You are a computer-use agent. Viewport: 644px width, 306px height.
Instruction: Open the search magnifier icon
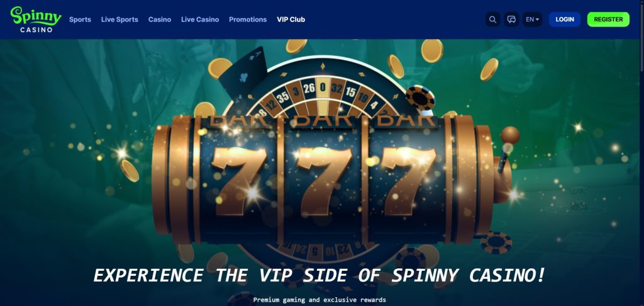(x=492, y=20)
